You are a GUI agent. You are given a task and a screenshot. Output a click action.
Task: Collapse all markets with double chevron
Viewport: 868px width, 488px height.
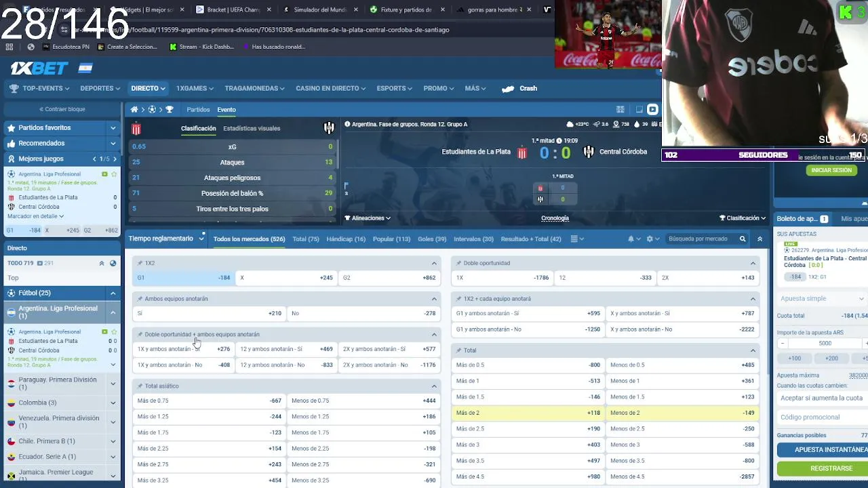(760, 239)
